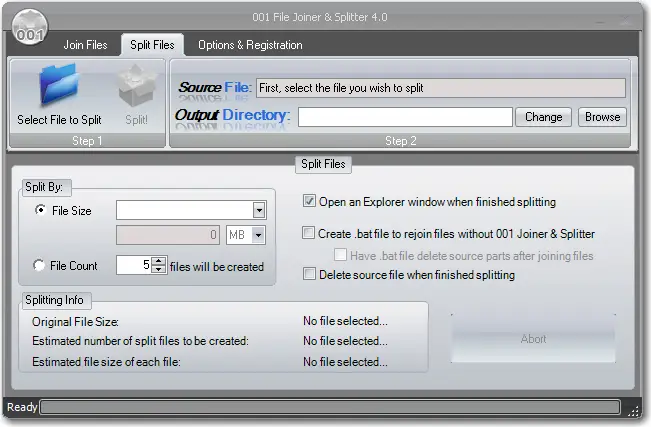Viewport: 651px width, 427px height.
Task: Click the custom file size numeric field
Action: point(168,235)
